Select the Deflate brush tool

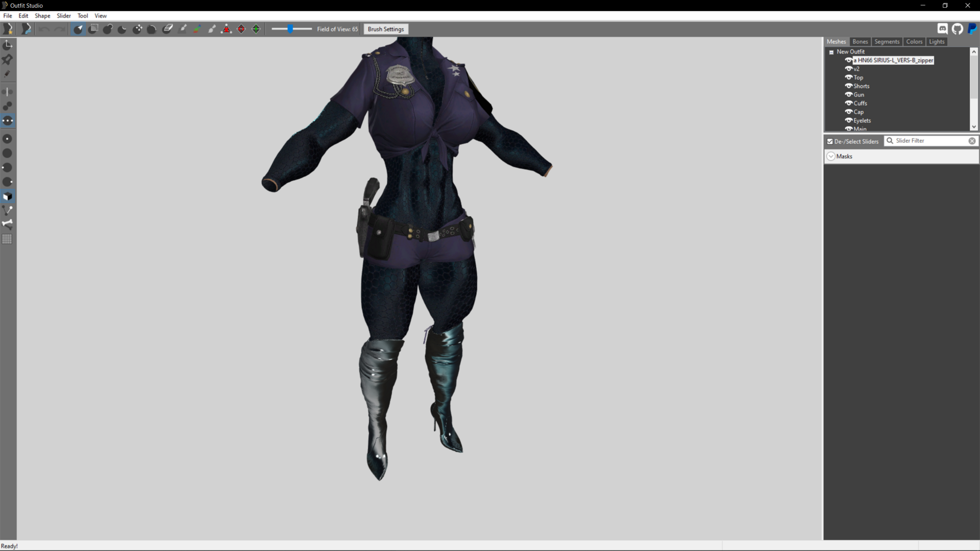pyautogui.click(x=122, y=29)
